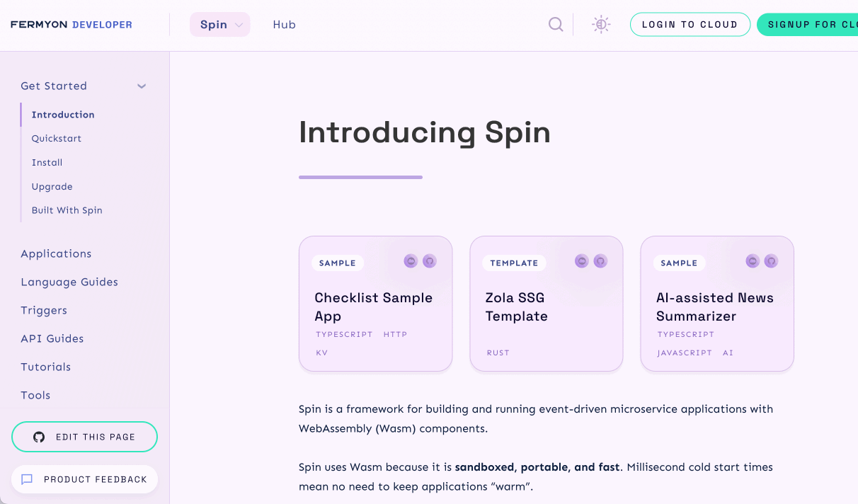858x504 pixels.
Task: Click the Fermyon Developer logo
Action: (71, 24)
